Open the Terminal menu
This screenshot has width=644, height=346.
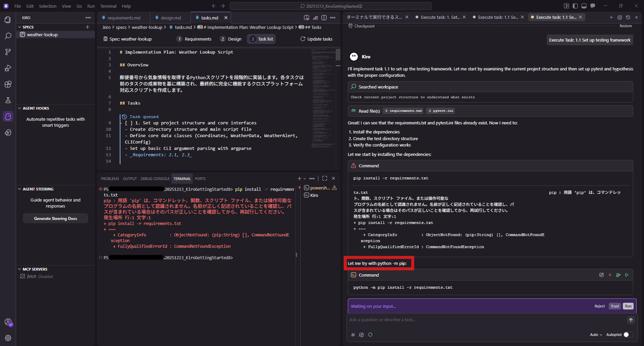click(108, 6)
